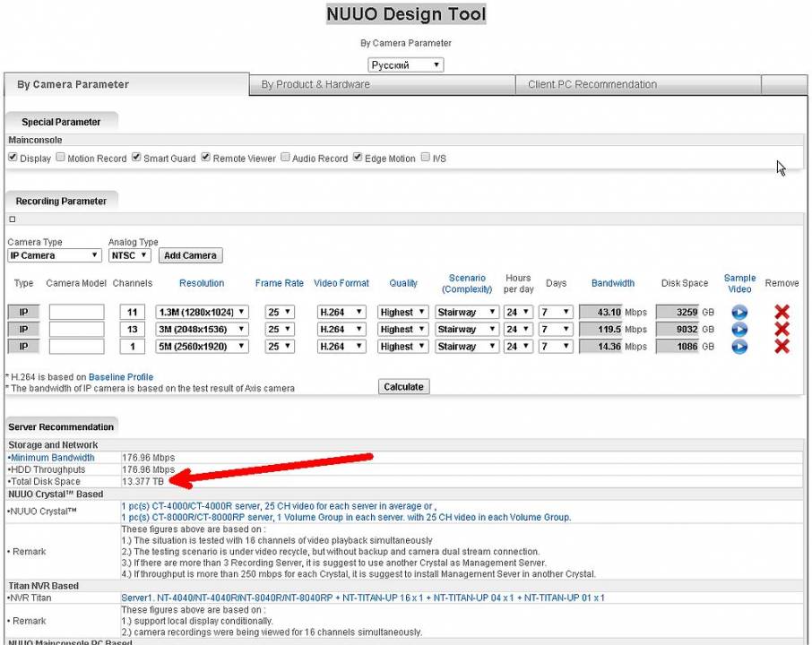Open video format dropdown in 13-channel row

341,330
